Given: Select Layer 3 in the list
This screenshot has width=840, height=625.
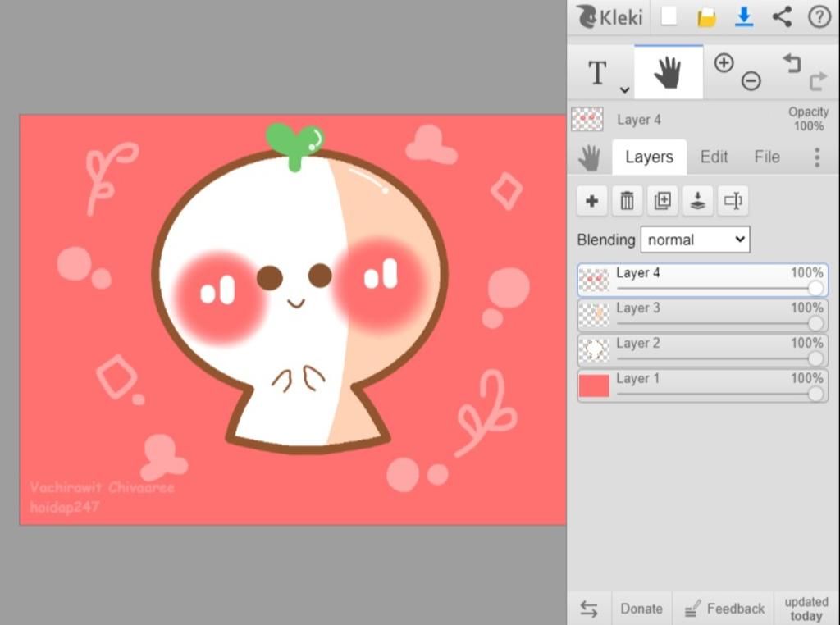Looking at the screenshot, I should 703,316.
